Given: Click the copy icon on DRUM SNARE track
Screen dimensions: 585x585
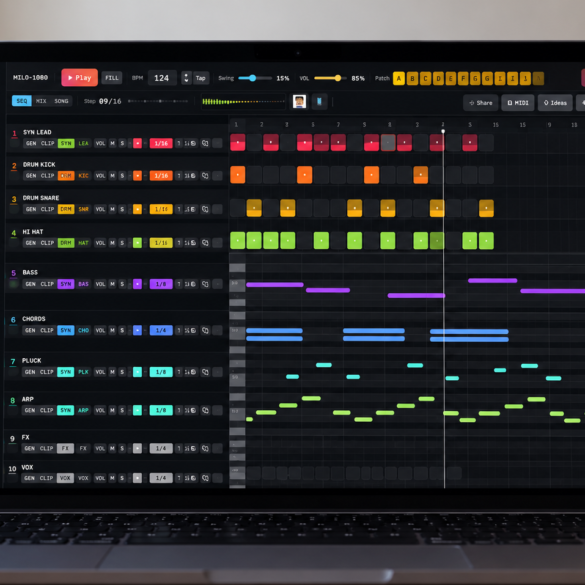Looking at the screenshot, I should (x=205, y=209).
